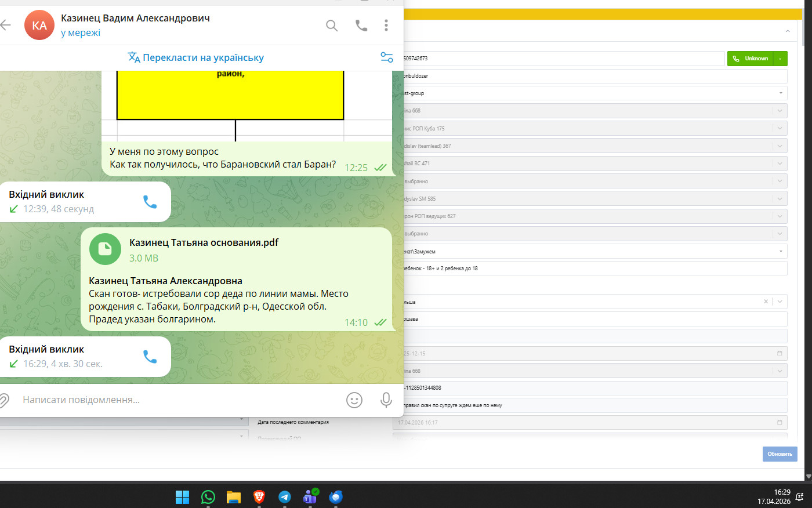Expand the chevron of the 'льша' country field
The width and height of the screenshot is (812, 508).
point(780,302)
